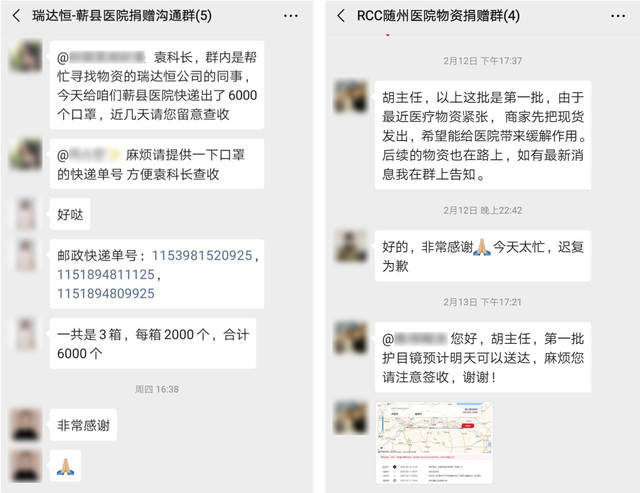Open the delivery map image thumbnail
The height and width of the screenshot is (493, 640).
(434, 442)
